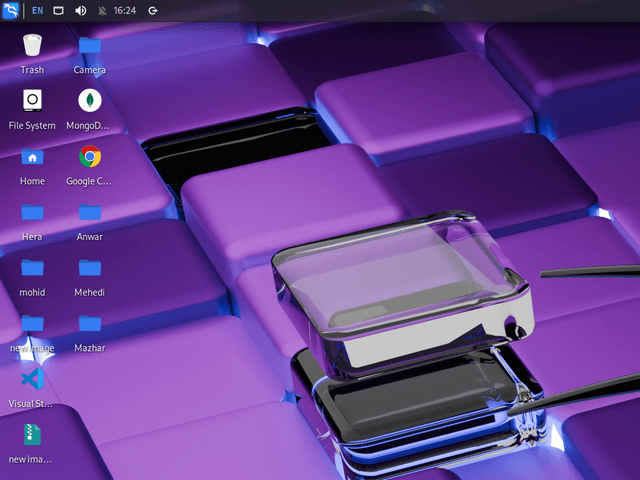Launch Visual Studio Code
Image resolution: width=640 pixels, height=480 pixels.
[x=32, y=379]
